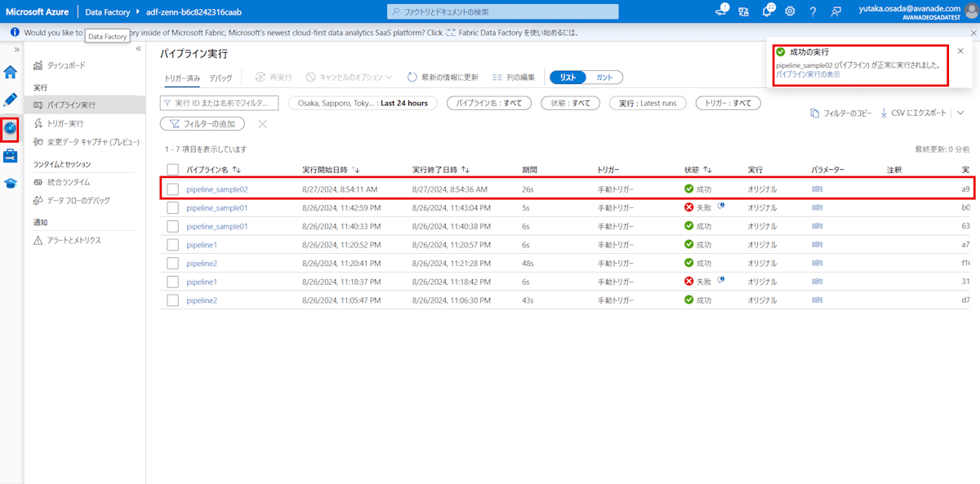Open the pipeline2 link at 11:05:47 PM
This screenshot has height=484, width=980.
[x=202, y=300]
